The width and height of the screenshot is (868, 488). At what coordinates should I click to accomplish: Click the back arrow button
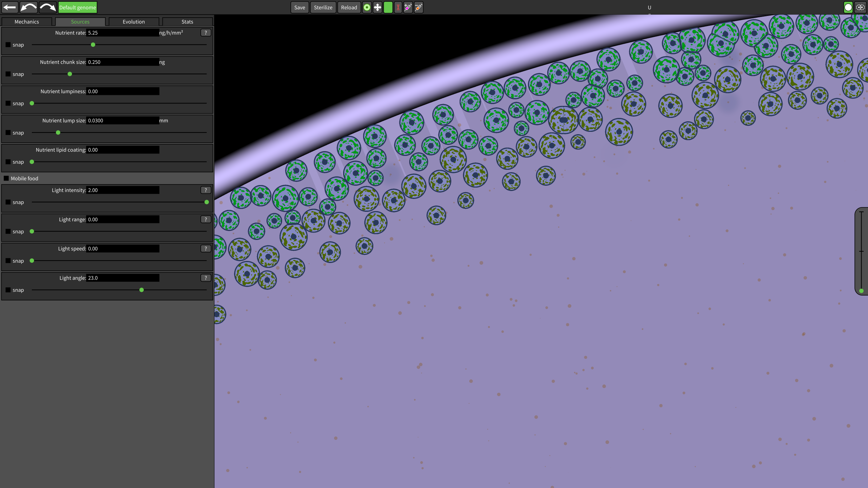(10, 7)
